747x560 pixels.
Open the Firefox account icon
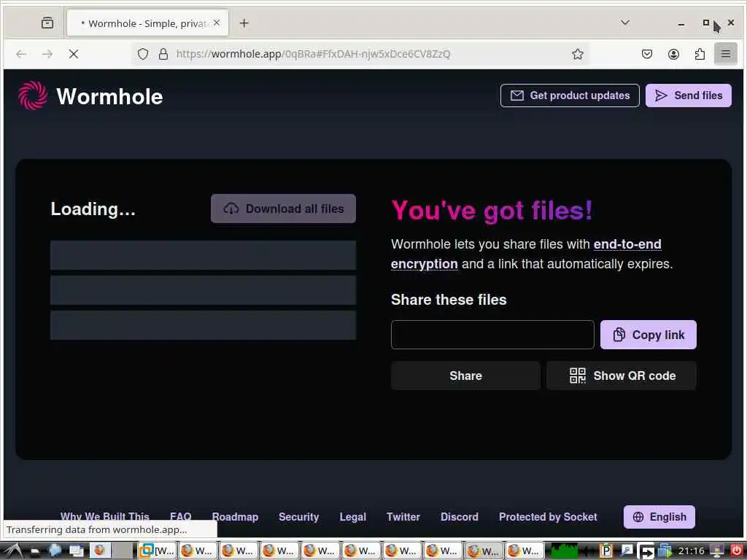673,54
